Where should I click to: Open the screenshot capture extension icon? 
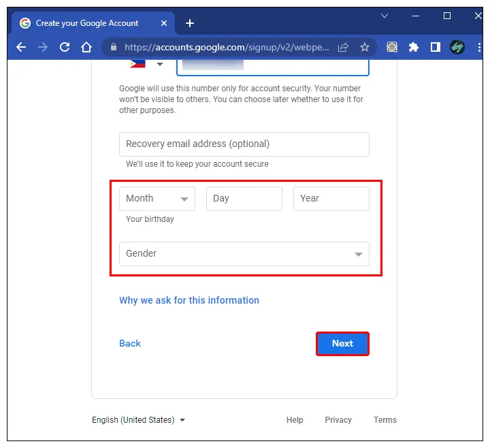[x=392, y=47]
